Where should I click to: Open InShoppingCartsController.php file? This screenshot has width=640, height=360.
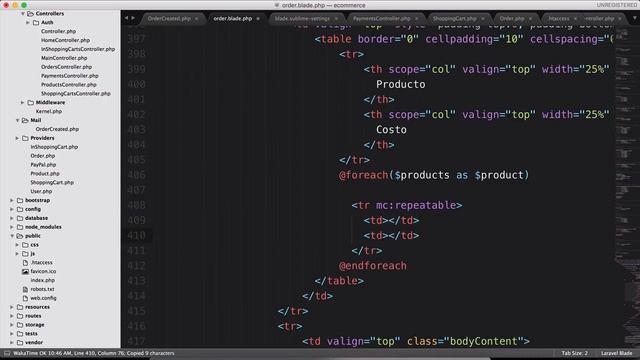[x=78, y=49]
